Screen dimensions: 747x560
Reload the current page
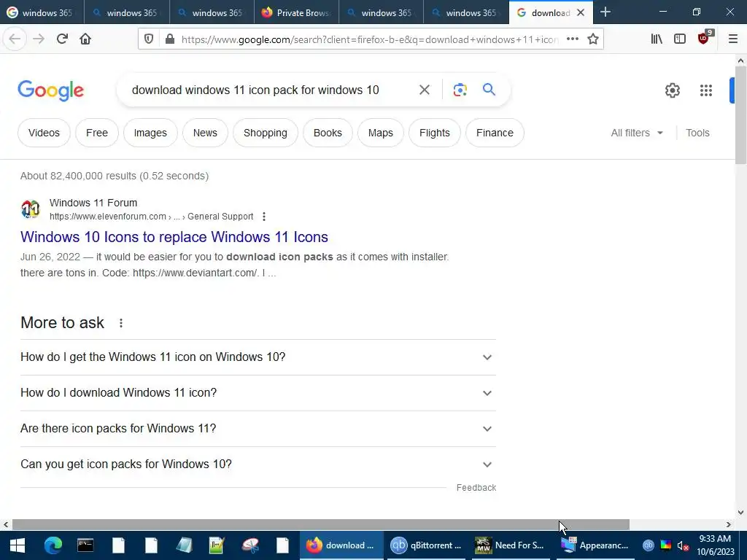coord(62,39)
